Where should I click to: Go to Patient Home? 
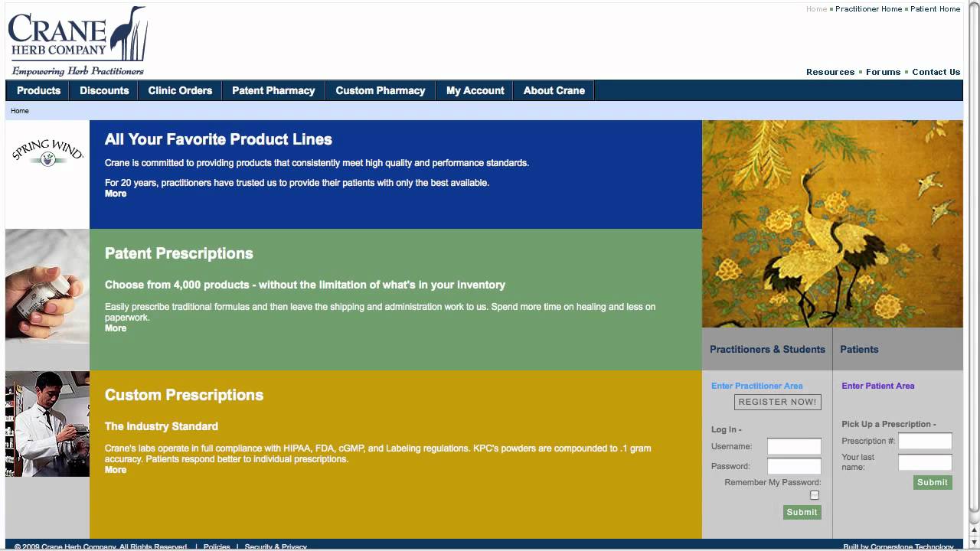pyautogui.click(x=935, y=9)
